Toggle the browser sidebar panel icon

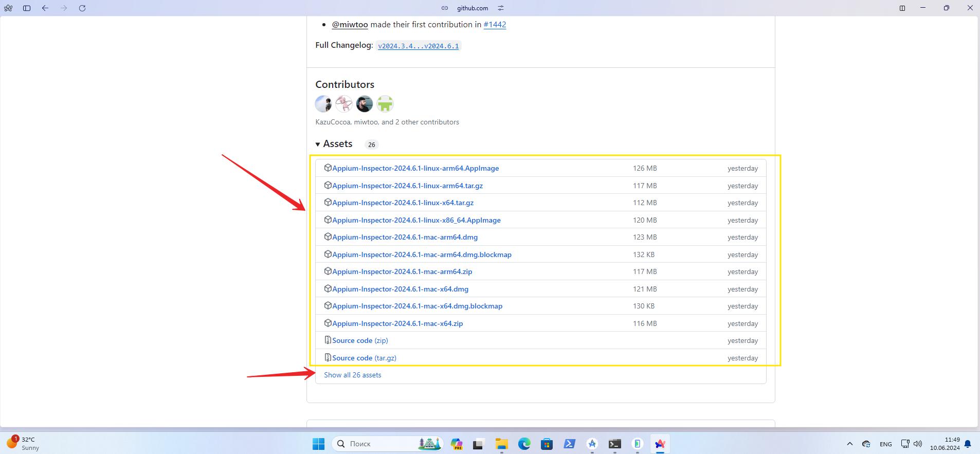pyautogui.click(x=27, y=8)
